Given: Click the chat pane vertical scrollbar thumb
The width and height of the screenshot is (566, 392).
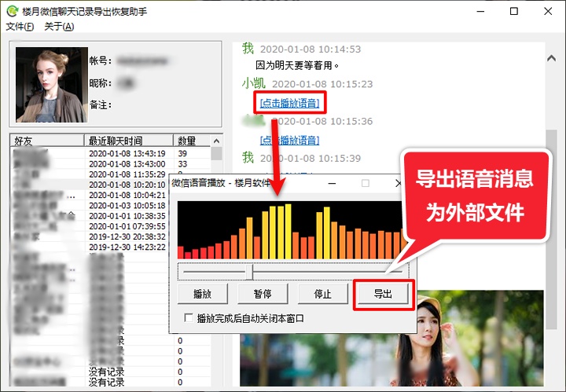Looking at the screenshot, I should (x=551, y=229).
